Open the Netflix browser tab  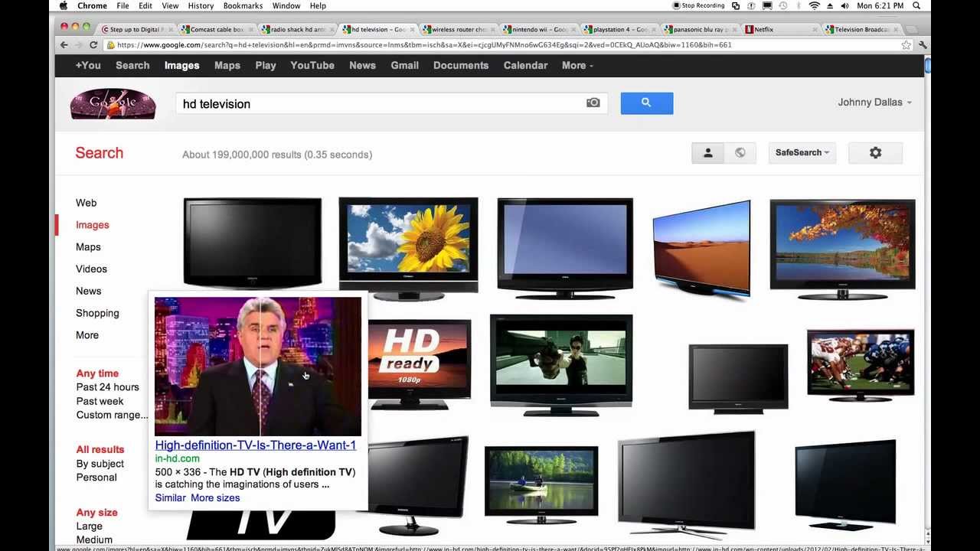(x=779, y=29)
